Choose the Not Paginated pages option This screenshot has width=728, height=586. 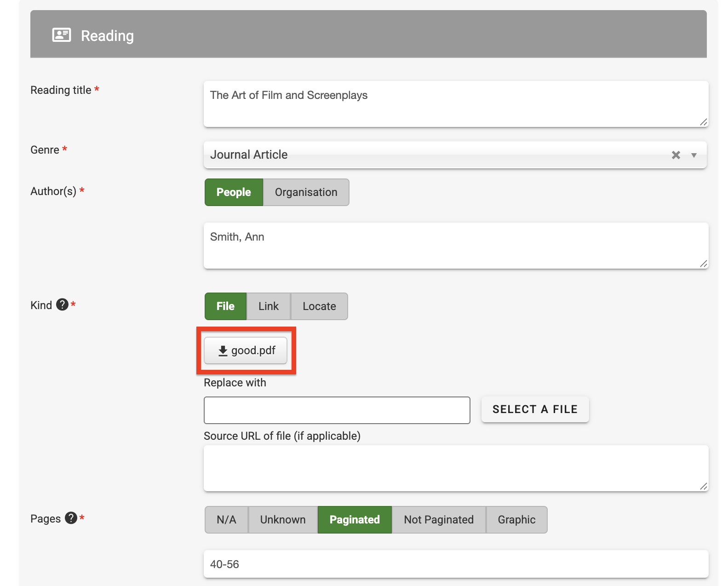(x=438, y=520)
